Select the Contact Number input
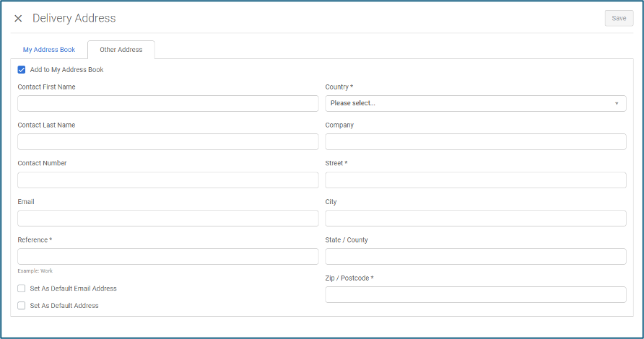The width and height of the screenshot is (644, 339). point(167,180)
